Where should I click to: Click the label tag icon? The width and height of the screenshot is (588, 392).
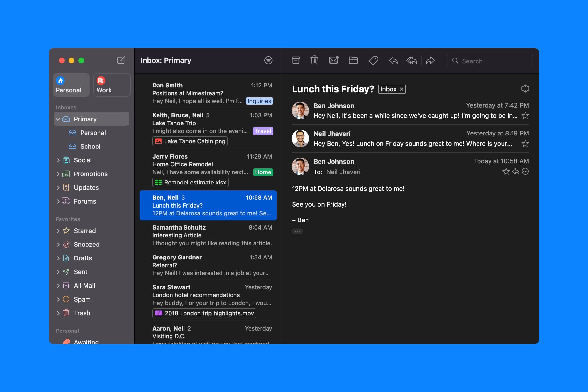click(x=373, y=60)
